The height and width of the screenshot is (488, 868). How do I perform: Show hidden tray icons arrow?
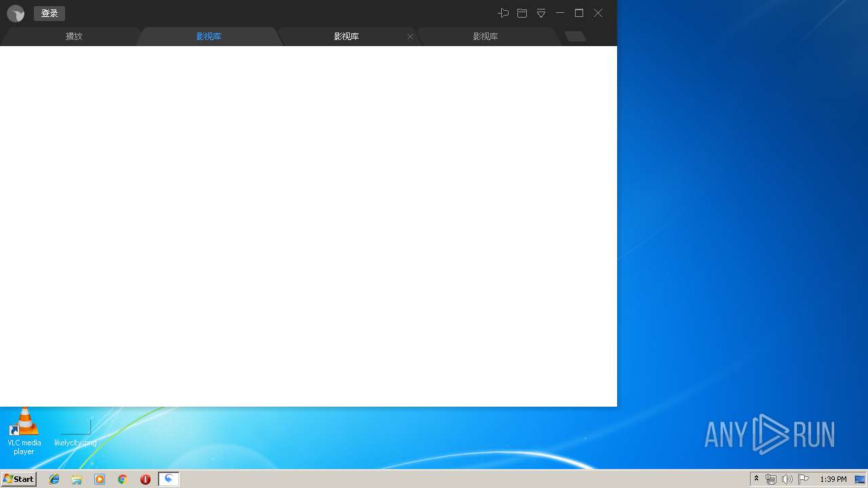(756, 479)
